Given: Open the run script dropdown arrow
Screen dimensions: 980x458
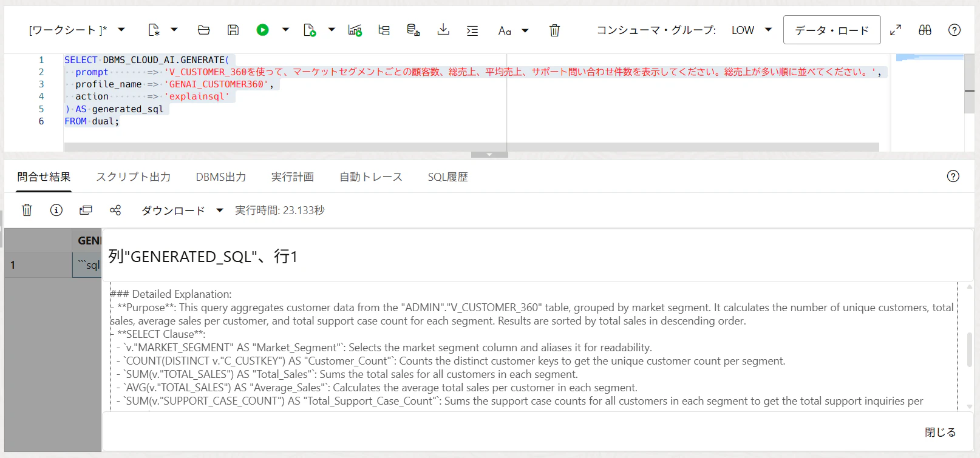Looking at the screenshot, I should (332, 30).
